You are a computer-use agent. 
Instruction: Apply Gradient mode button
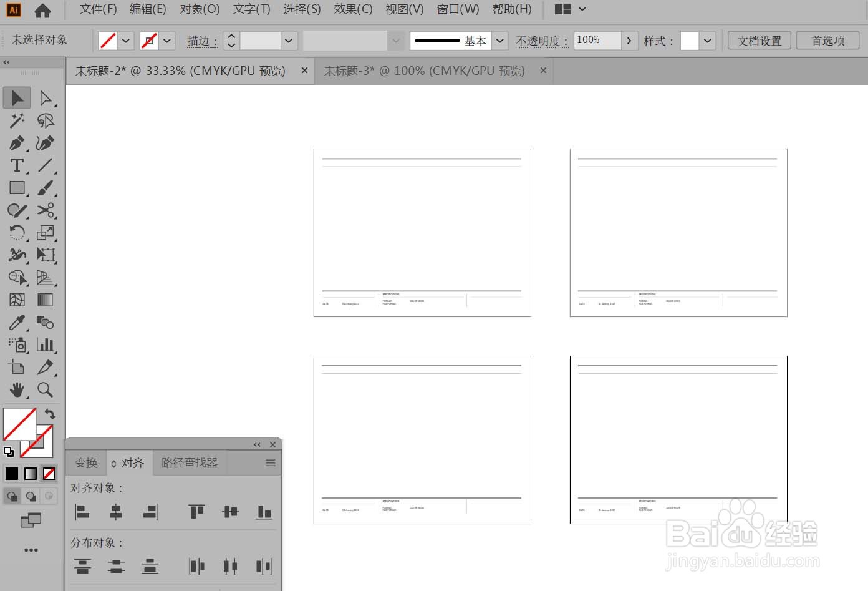coord(31,474)
